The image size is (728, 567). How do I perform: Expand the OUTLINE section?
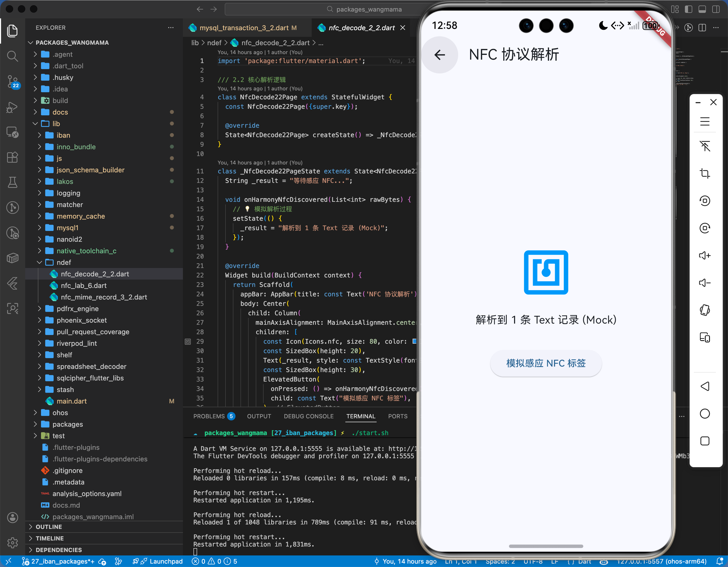click(49, 527)
